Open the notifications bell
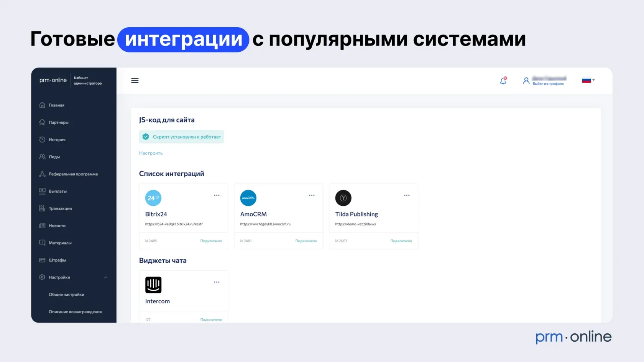 pos(503,81)
